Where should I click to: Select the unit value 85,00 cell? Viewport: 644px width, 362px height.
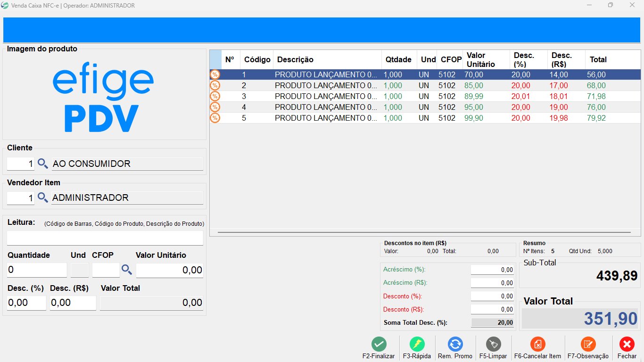tap(486, 85)
